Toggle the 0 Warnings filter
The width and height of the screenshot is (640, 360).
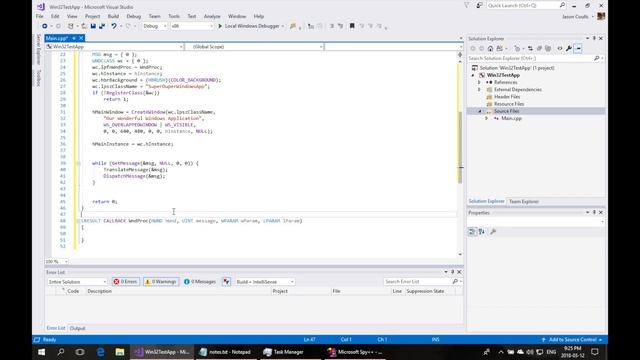[x=161, y=282]
